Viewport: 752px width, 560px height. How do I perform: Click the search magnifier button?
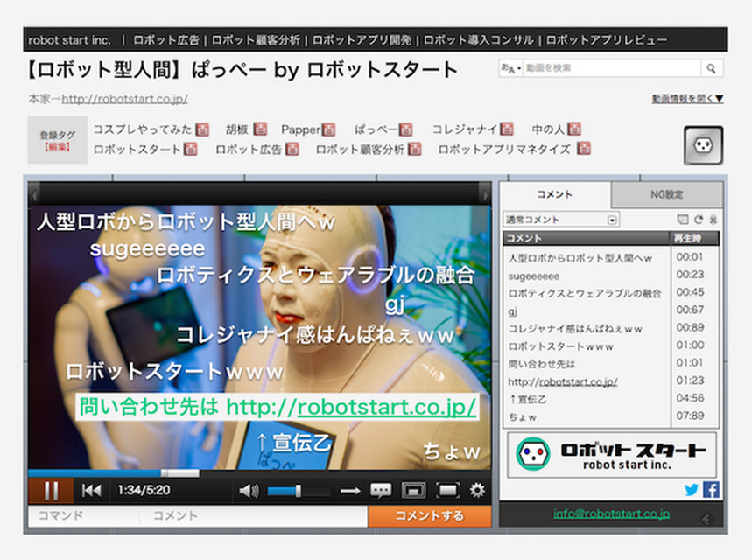[713, 68]
